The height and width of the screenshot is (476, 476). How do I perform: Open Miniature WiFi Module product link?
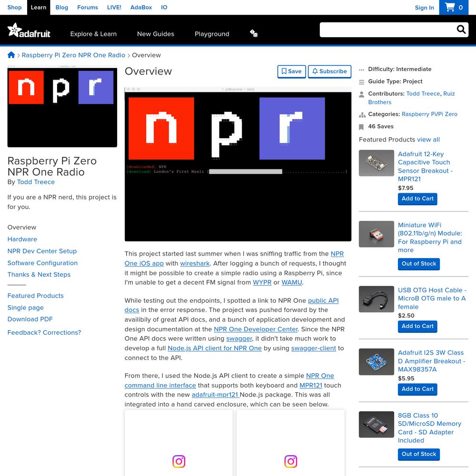point(430,238)
